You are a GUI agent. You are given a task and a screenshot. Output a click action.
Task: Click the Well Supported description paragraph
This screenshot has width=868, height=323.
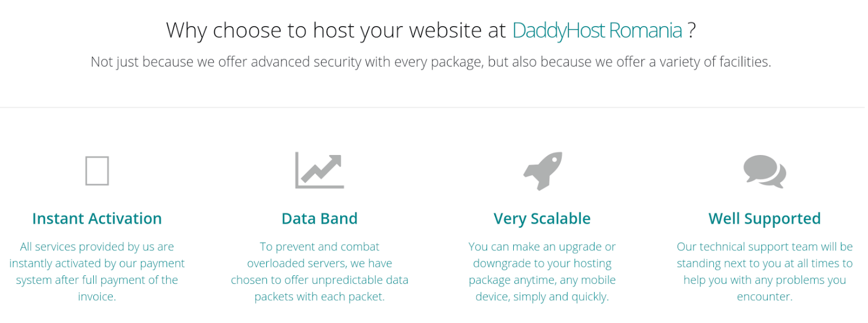[x=764, y=272]
